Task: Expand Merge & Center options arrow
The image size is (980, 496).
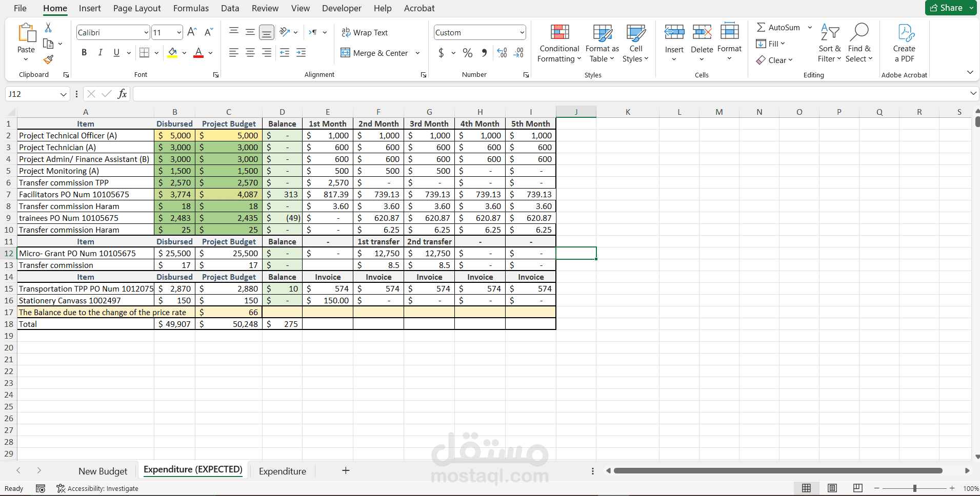Action: (x=417, y=53)
